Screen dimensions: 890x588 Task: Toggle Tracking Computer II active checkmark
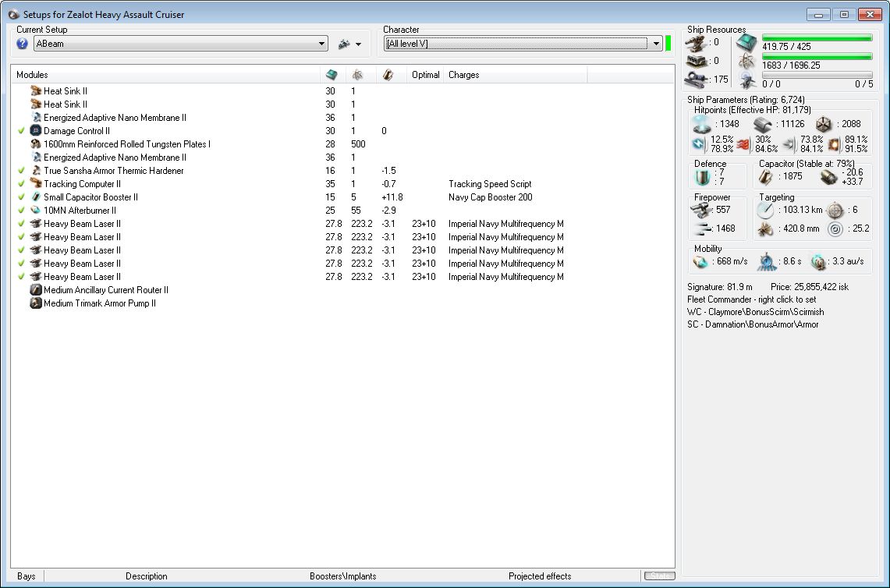[x=21, y=184]
